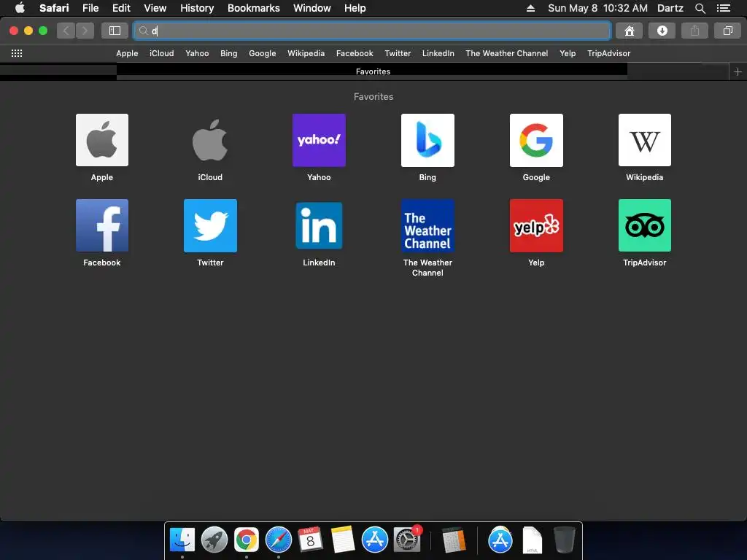Open The Weather Channel favorite tile
Viewport: 747px width, 560px height.
point(427,225)
